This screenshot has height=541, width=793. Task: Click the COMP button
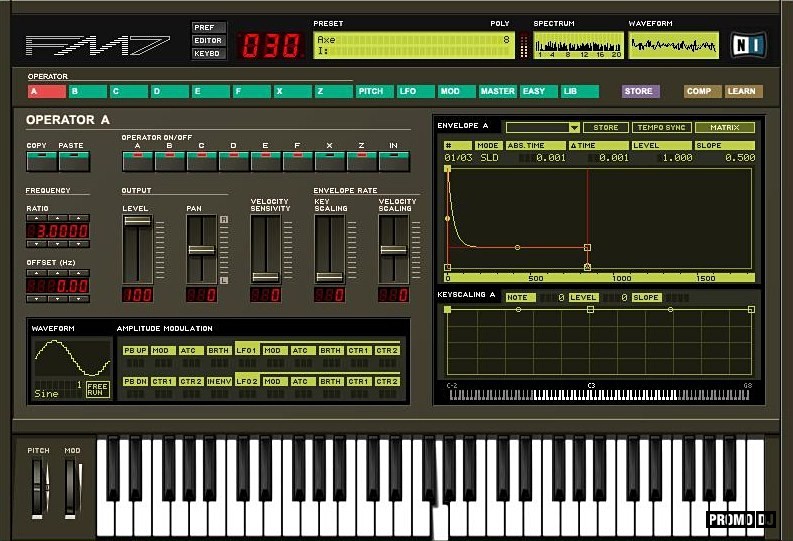tap(702, 92)
